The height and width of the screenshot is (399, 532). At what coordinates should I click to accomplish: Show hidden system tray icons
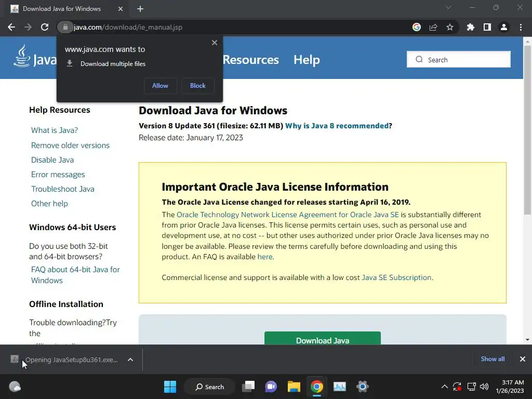445,387
